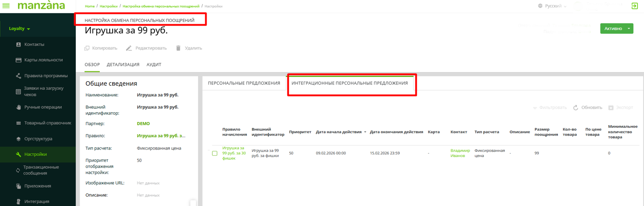
Task: Switch to the Детализация tab
Action: coord(123,65)
